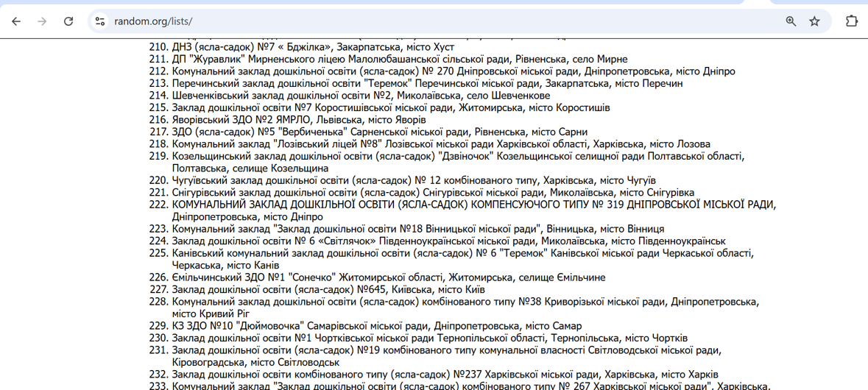Bookmark this page with the star
Viewport: 868px width, 390px height.
click(814, 21)
